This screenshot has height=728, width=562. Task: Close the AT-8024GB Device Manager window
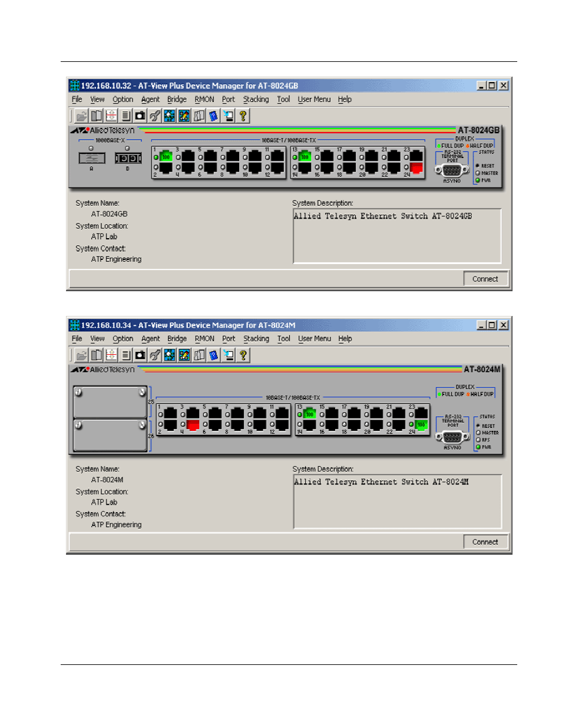click(504, 85)
